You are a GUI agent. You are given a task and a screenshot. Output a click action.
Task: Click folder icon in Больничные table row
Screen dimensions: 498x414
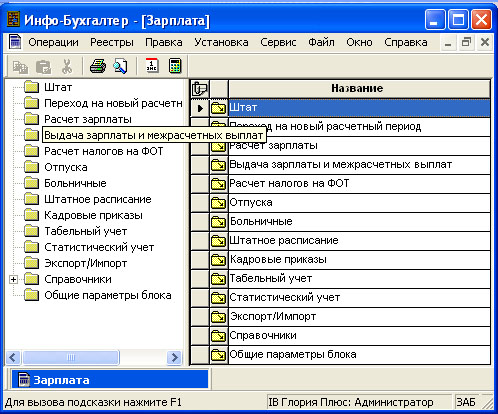(219, 222)
